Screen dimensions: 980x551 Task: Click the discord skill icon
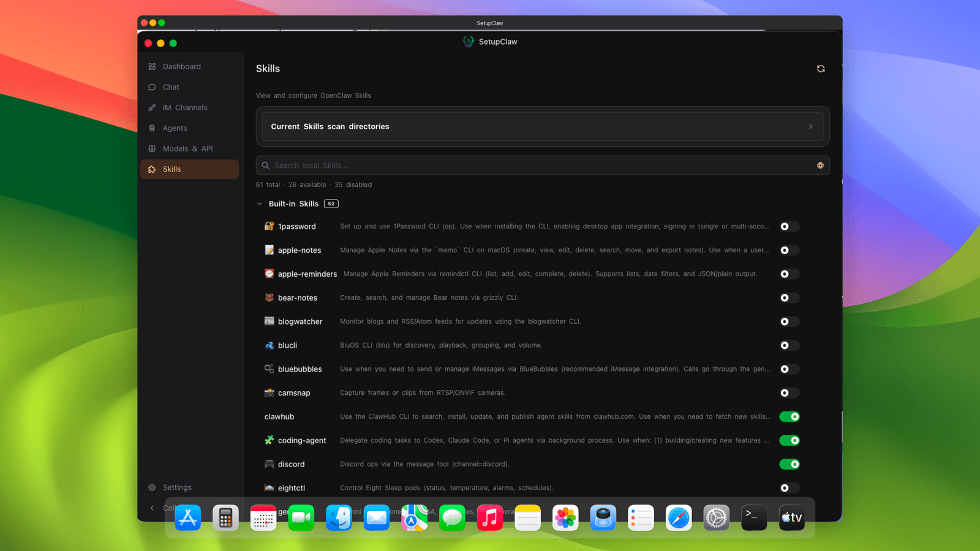click(x=269, y=464)
